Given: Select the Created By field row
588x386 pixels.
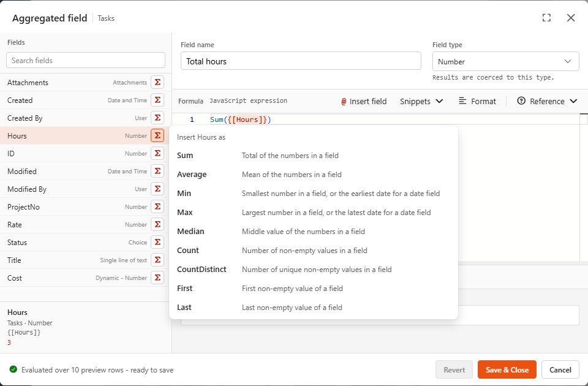Looking at the screenshot, I should [86, 118].
